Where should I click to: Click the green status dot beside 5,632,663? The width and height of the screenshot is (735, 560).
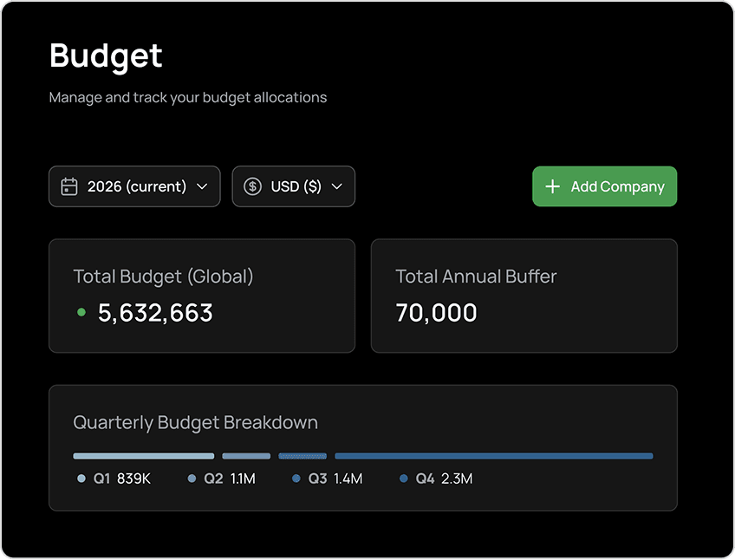pyautogui.click(x=80, y=313)
